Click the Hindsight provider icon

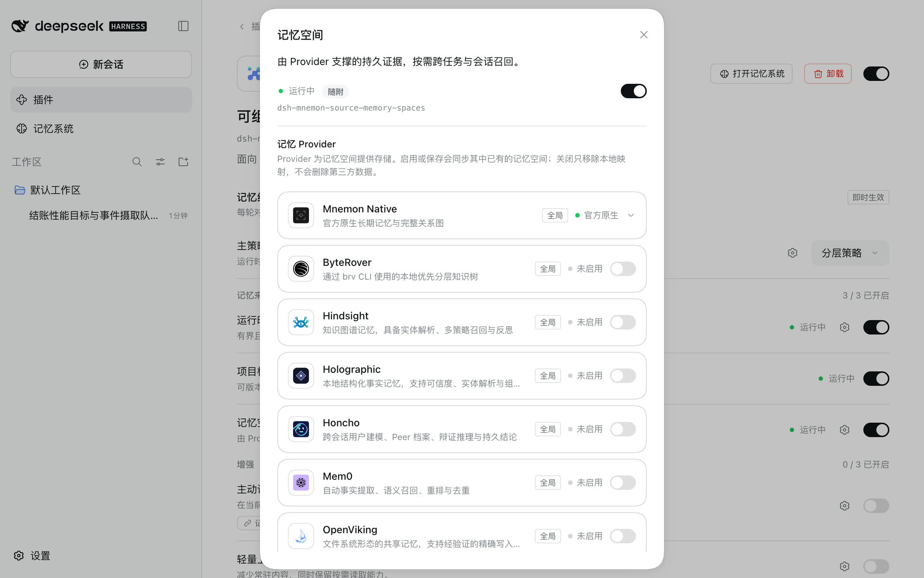point(301,322)
